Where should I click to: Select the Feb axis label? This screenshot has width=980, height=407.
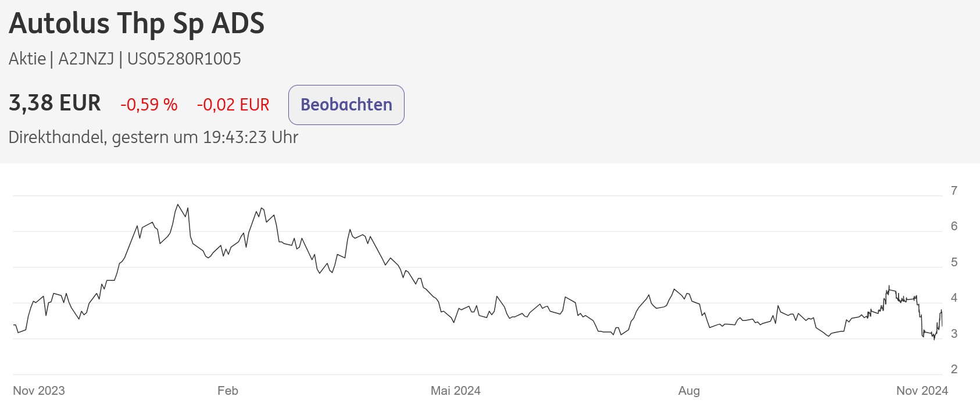(x=228, y=391)
